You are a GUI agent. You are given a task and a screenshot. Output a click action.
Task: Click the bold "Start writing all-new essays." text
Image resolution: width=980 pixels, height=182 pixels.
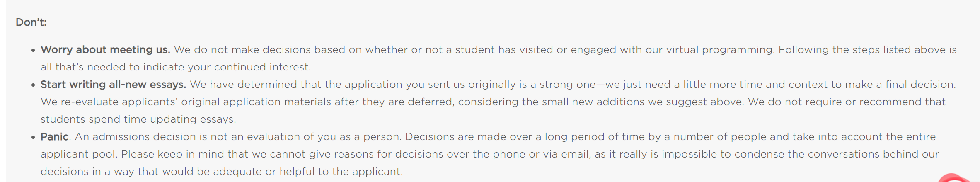point(113,85)
